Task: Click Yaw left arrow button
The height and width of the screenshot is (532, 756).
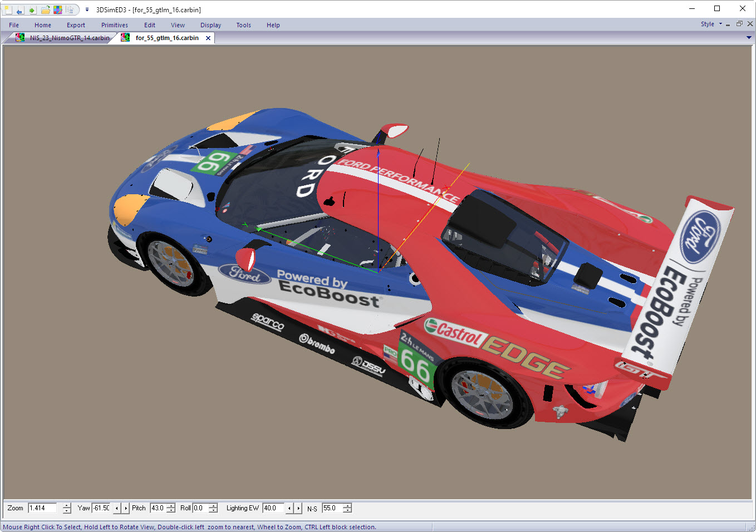Action: coord(116,508)
